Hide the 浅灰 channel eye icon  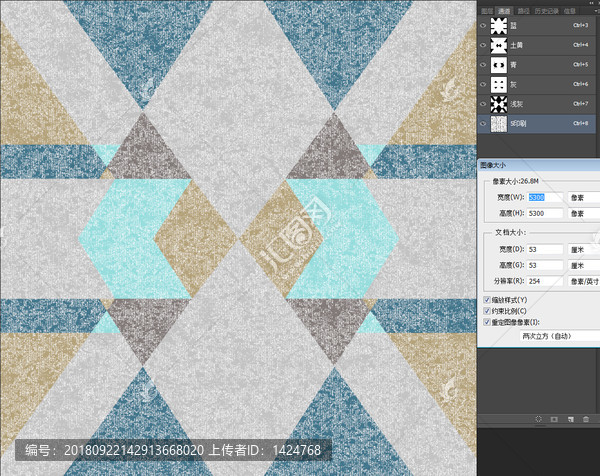(483, 104)
